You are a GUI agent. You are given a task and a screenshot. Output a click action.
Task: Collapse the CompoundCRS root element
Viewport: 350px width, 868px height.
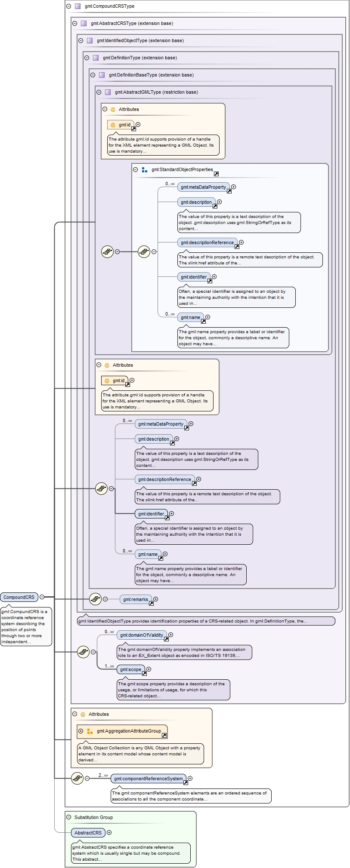tap(42, 597)
